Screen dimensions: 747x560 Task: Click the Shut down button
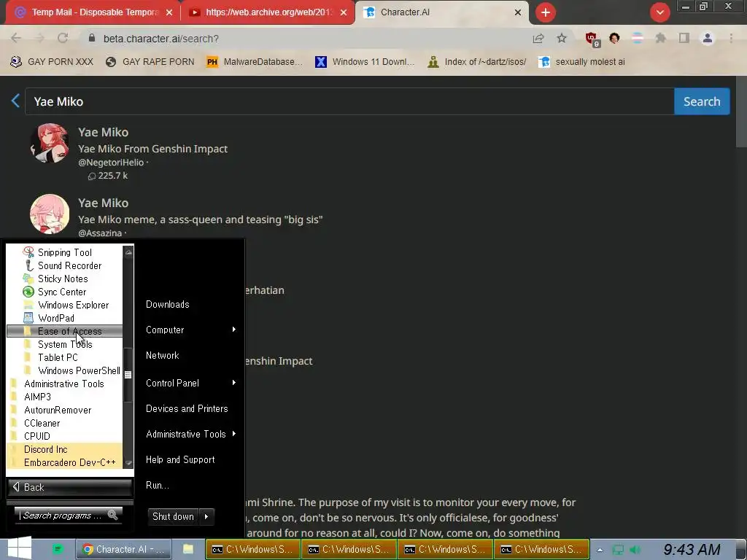(x=173, y=517)
